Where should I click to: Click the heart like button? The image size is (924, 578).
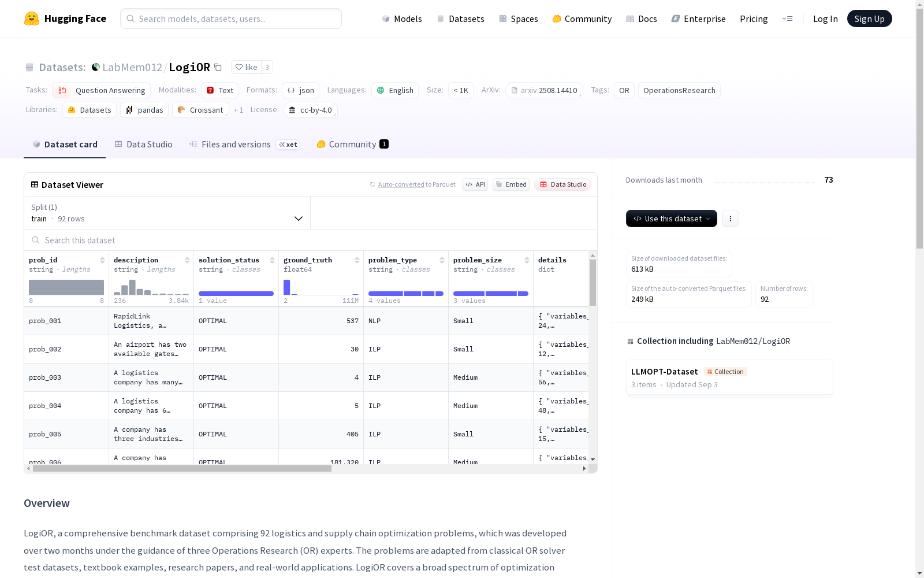[246, 67]
